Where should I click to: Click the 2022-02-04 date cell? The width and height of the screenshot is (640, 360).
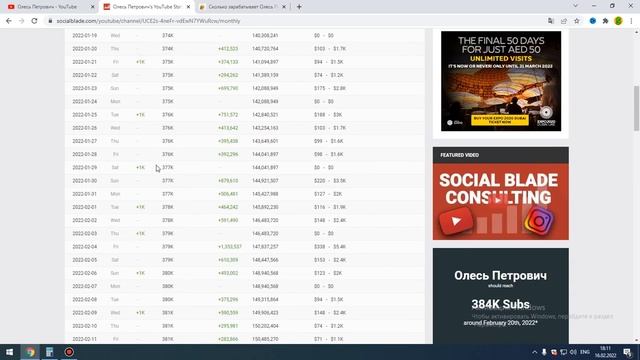point(84,247)
